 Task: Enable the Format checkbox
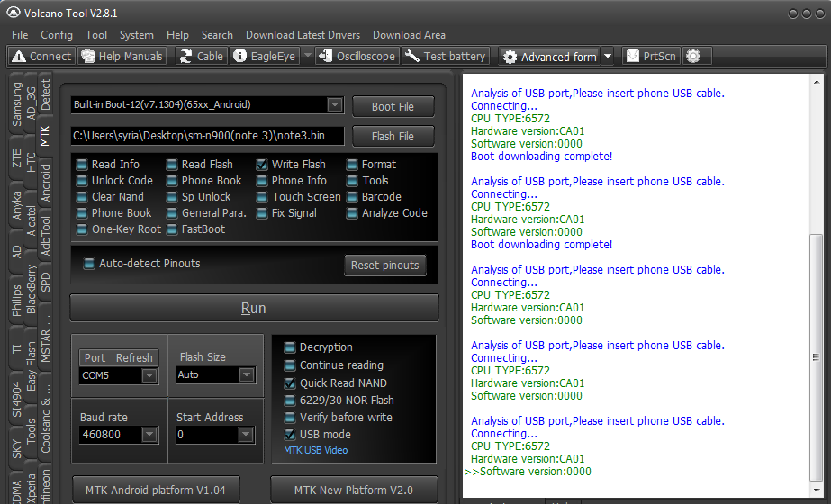[x=352, y=165]
